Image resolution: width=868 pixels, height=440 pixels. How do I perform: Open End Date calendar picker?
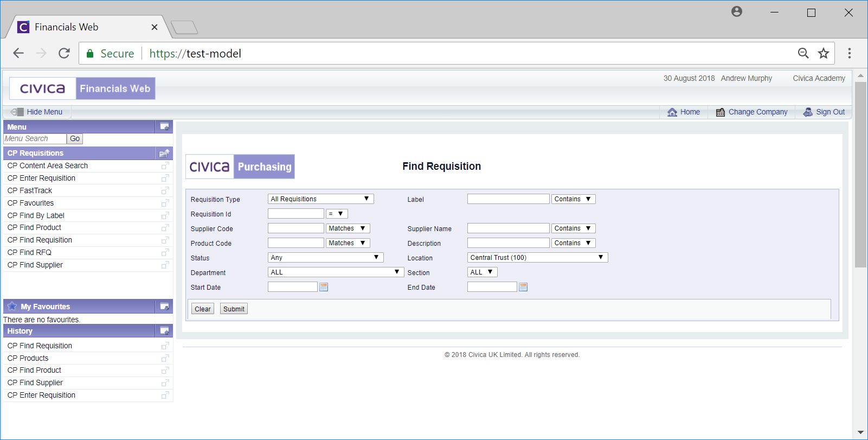(523, 287)
